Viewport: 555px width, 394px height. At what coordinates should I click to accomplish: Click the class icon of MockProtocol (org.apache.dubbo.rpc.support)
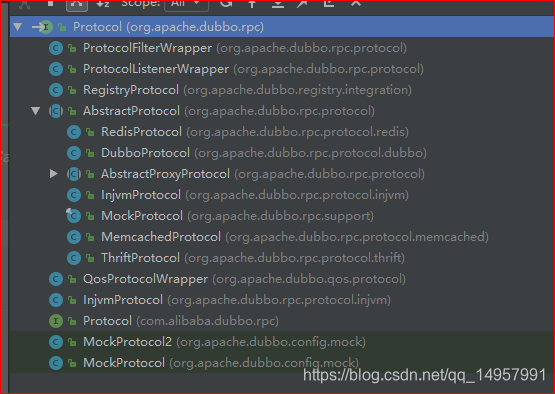(74, 216)
